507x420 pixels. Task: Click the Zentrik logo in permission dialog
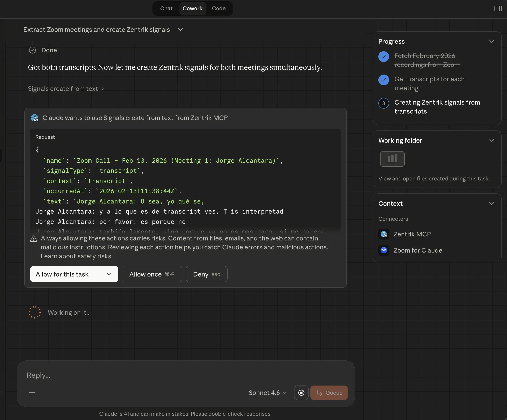coord(34,118)
